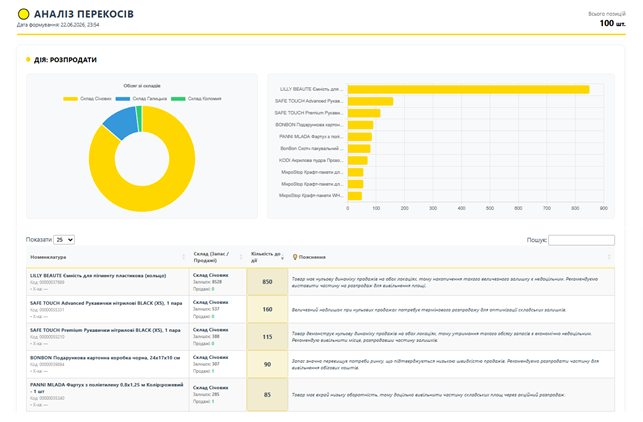Click the BONBON Подарункова bar in chart
The height and width of the screenshot is (422, 643).
point(360,125)
